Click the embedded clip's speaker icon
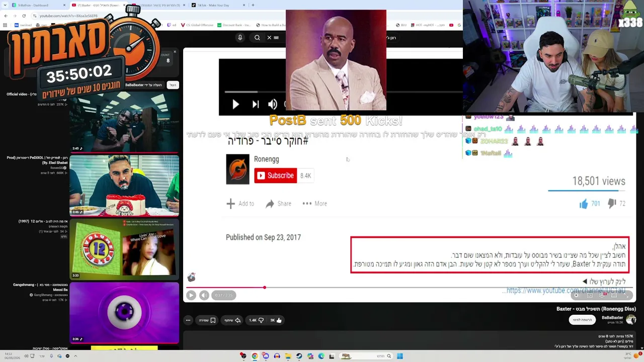644x362 pixels. pyautogui.click(x=273, y=104)
